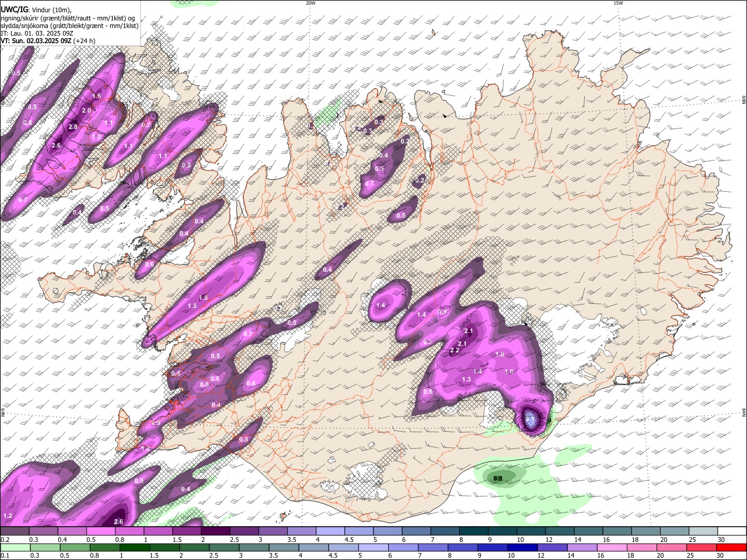Pick the bright red lower swatch after 30

732,547
